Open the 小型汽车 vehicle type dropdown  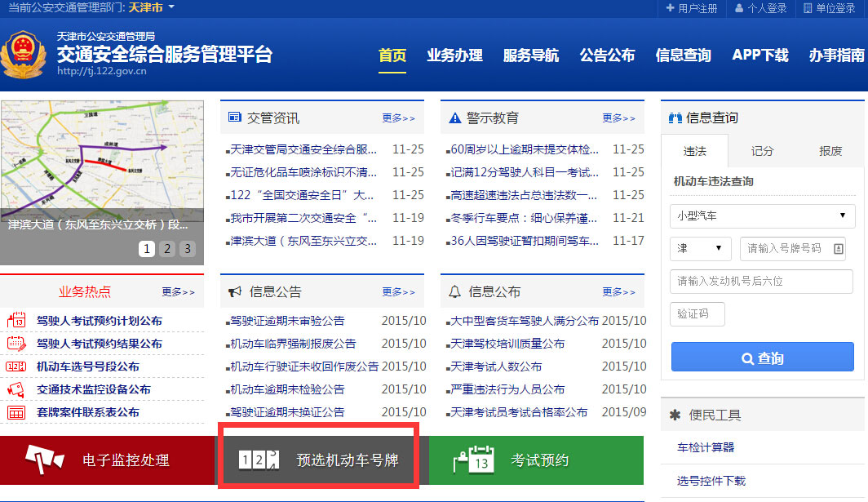[x=761, y=216]
